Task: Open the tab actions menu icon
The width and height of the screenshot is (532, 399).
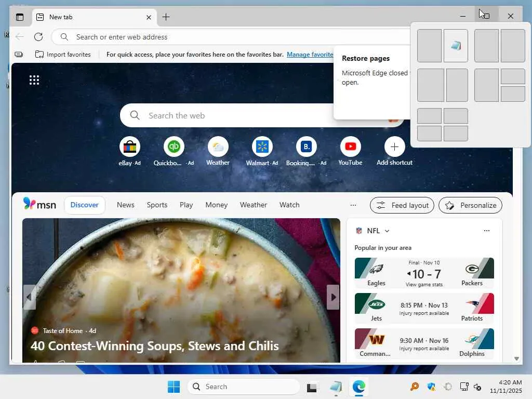Action: (20, 17)
